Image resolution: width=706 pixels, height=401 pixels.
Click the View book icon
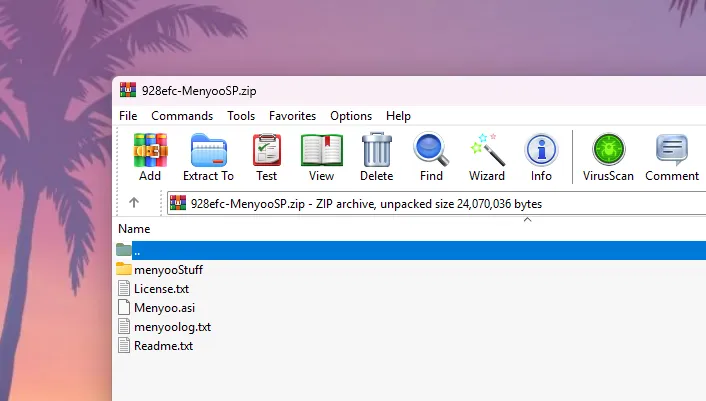[x=321, y=151]
